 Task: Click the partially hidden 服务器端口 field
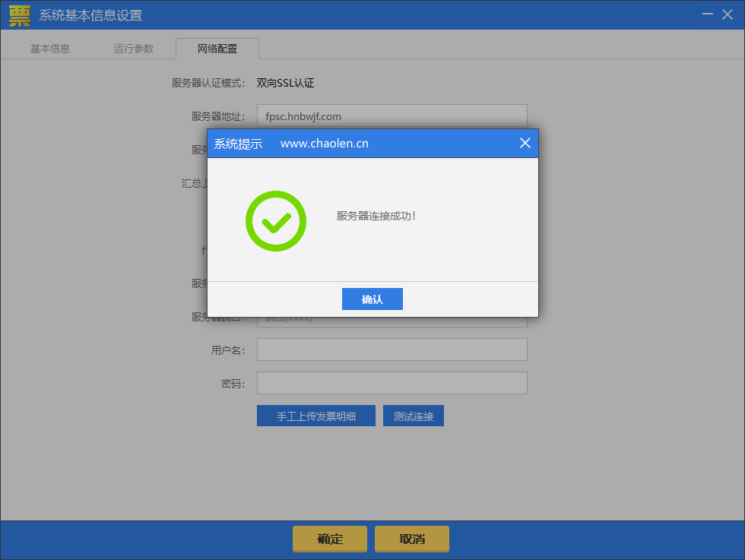392,321
